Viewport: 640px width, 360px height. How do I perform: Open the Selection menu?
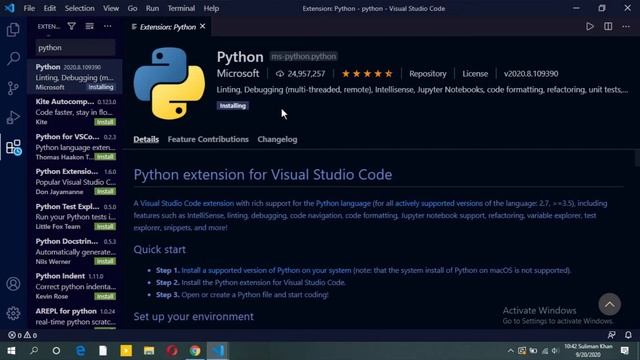click(79, 8)
